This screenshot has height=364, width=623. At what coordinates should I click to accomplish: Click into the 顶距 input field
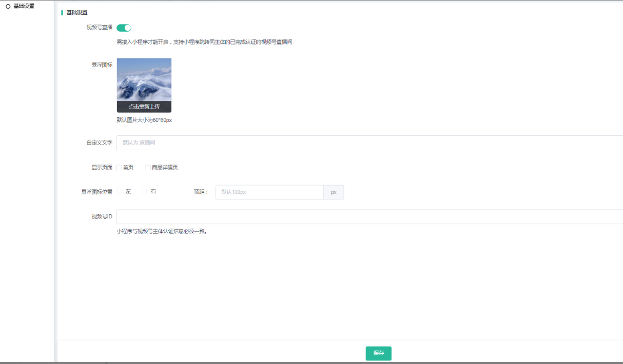coord(269,192)
